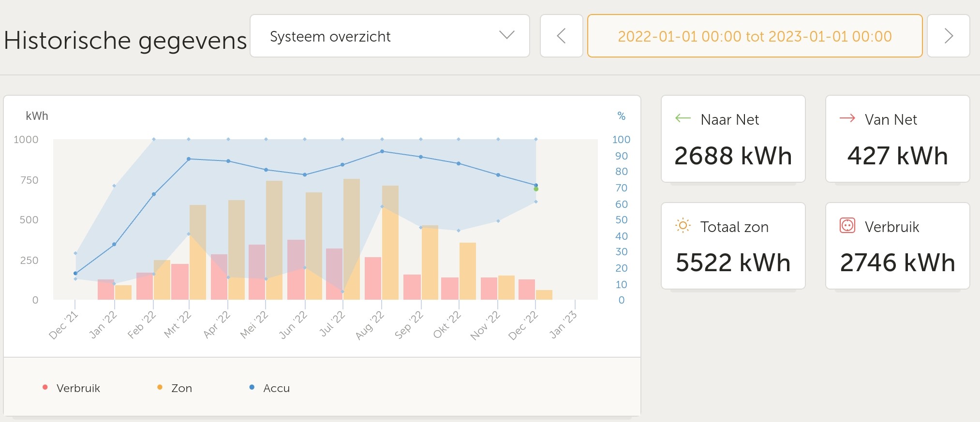
Task: Select the Naar Net 2688 kWh card
Action: point(733,139)
